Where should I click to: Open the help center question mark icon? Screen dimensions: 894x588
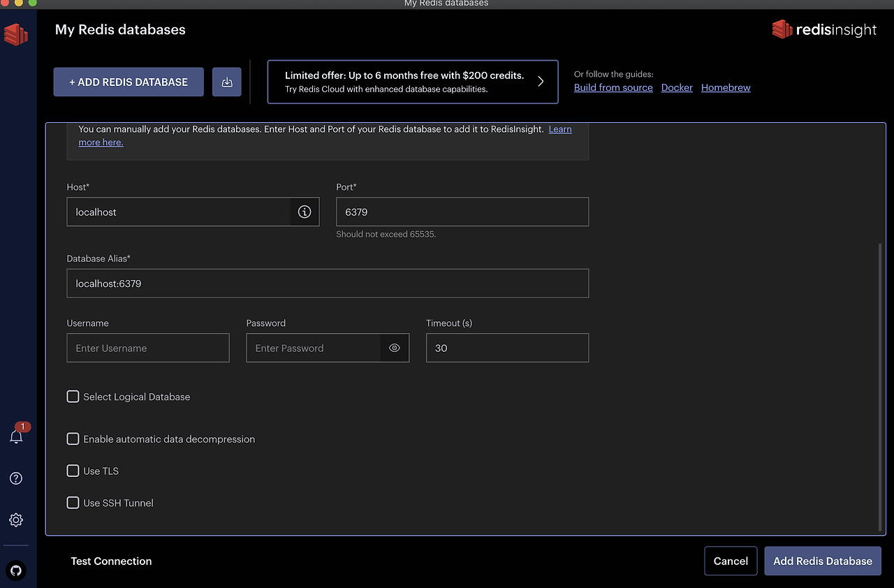pos(16,478)
